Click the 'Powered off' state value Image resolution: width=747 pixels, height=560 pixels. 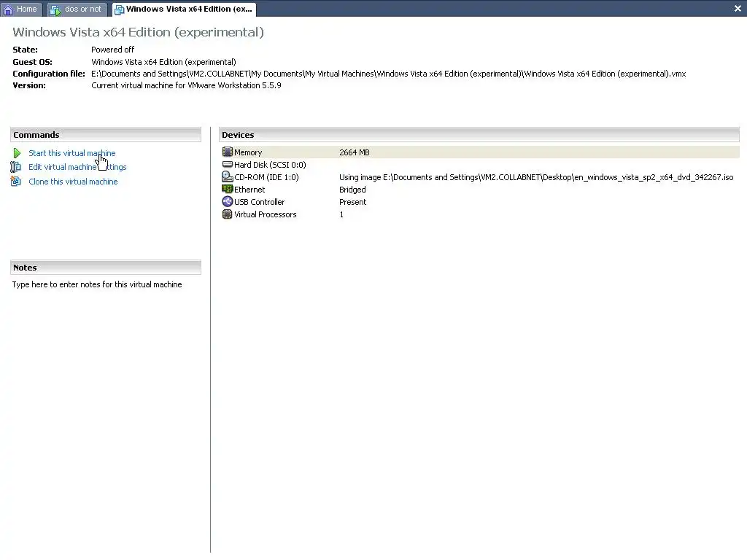point(113,50)
